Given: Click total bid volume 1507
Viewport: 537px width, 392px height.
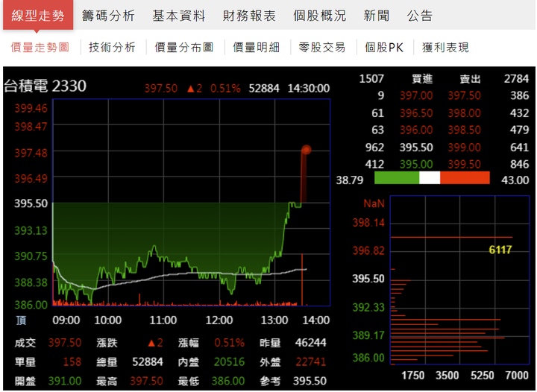Looking at the screenshot, I should 371,79.
